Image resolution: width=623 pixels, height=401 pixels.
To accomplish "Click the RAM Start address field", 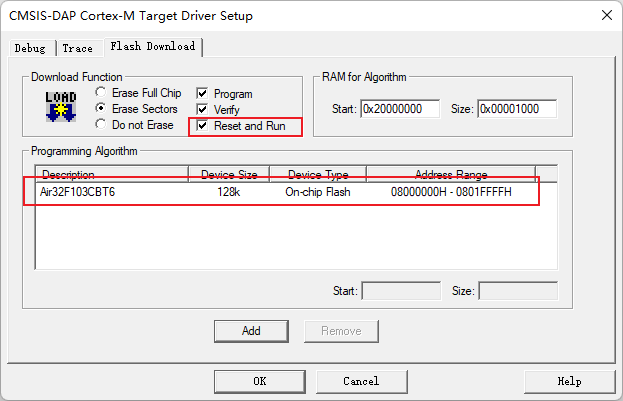I will click(400, 109).
